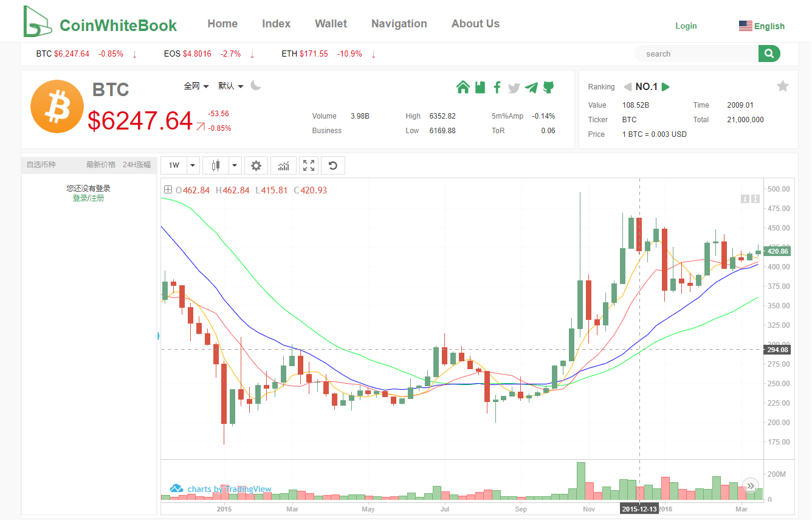Click the High 6352.82 value
Viewport: 812px width, 520px height.
pyautogui.click(x=442, y=116)
